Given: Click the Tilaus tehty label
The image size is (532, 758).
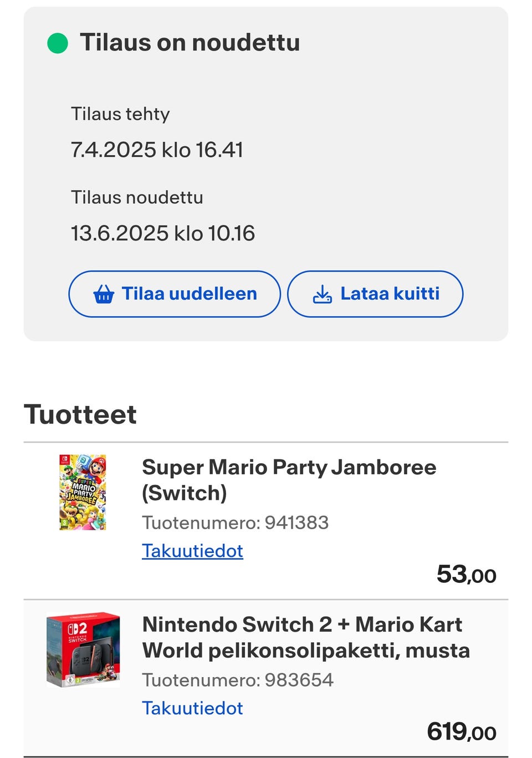Looking at the screenshot, I should (120, 114).
